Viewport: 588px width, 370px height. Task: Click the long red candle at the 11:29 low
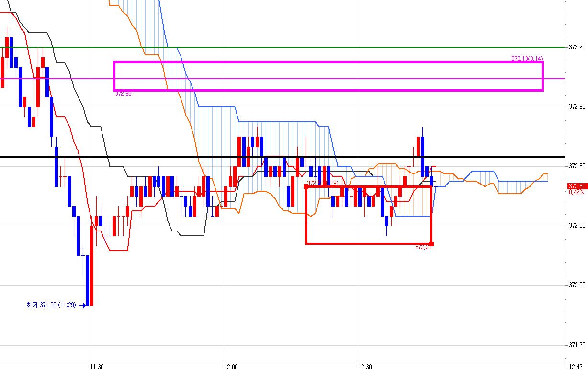click(x=91, y=266)
